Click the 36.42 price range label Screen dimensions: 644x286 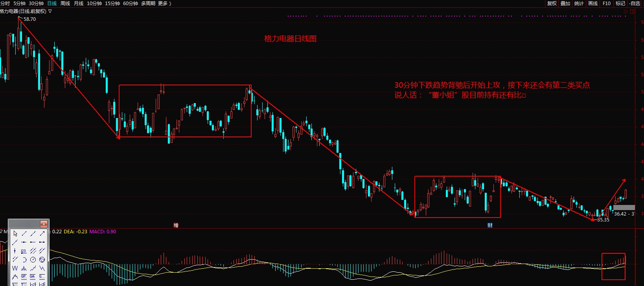tap(624, 214)
